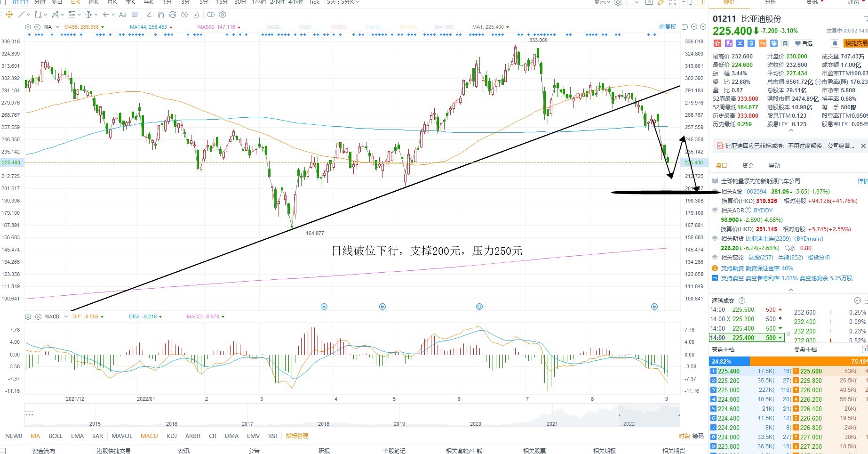This screenshot has width=868, height=454.
Task: Switch to the 周K weekly chart
Action: tap(93, 2)
